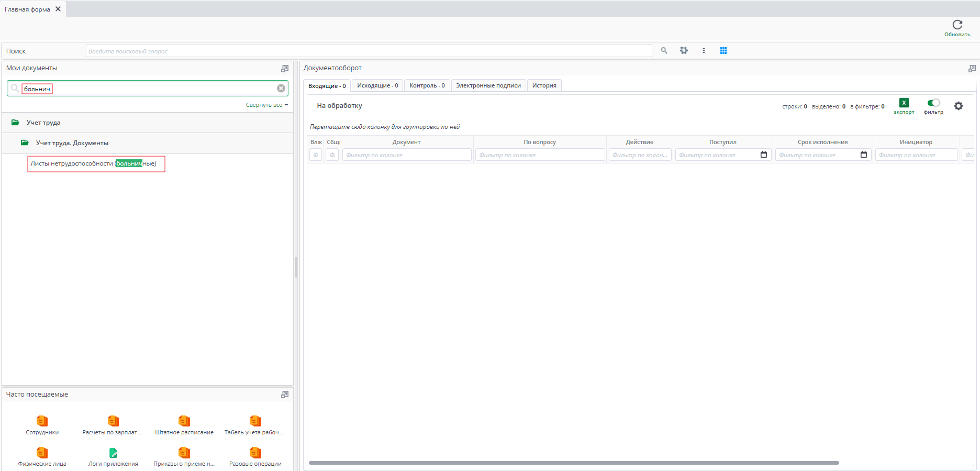Open Листы нетрудоспособности (больничные) item

click(x=93, y=163)
